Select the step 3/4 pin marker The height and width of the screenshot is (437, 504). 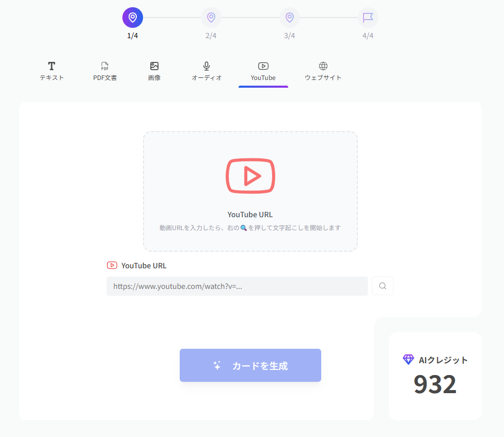point(289,18)
